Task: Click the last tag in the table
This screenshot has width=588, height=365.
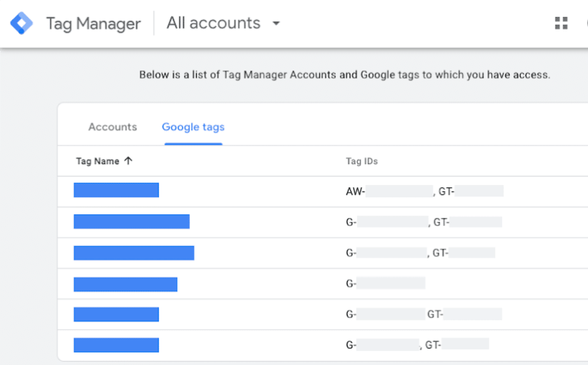Action: 116,344
